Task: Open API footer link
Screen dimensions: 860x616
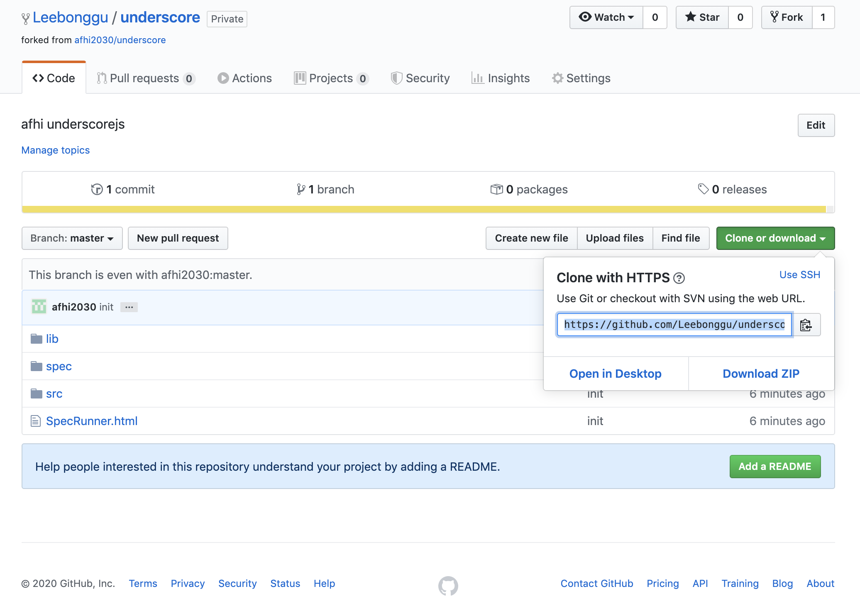Action: pos(700,584)
